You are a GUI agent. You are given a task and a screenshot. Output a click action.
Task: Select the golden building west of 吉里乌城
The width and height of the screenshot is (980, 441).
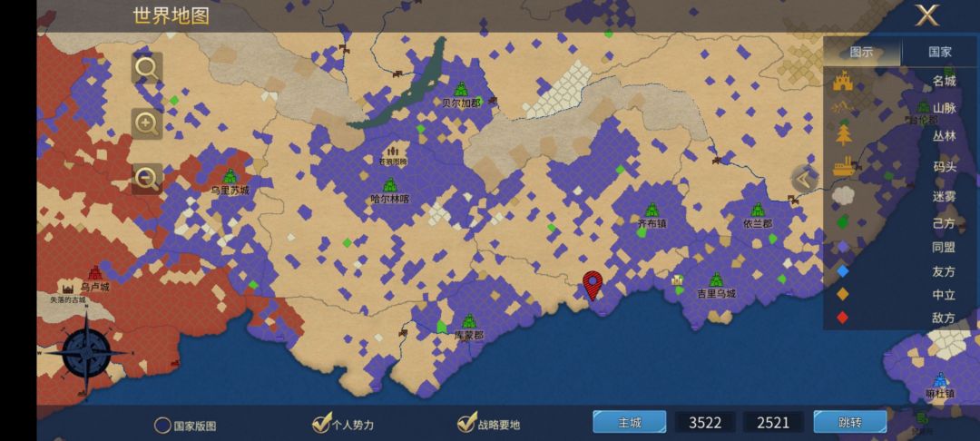tap(678, 279)
